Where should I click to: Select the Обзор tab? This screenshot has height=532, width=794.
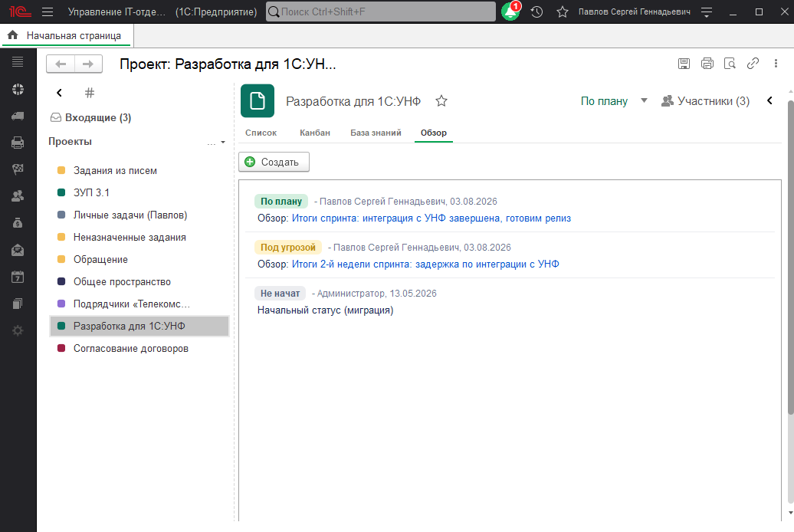[434, 133]
